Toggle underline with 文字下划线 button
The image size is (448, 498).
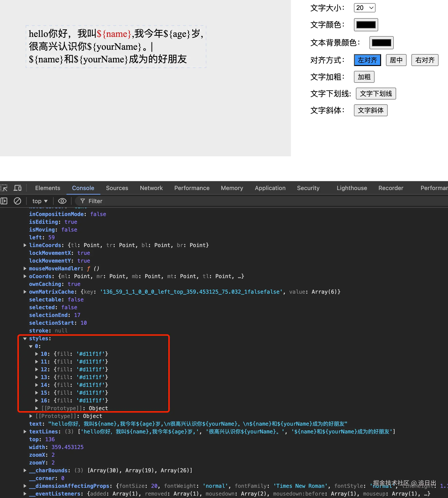[376, 94]
